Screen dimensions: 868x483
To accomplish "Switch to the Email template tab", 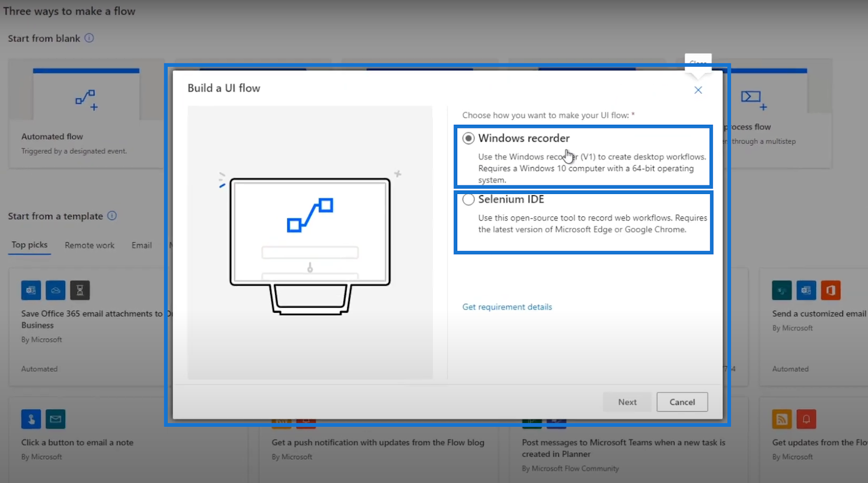I will pos(142,246).
